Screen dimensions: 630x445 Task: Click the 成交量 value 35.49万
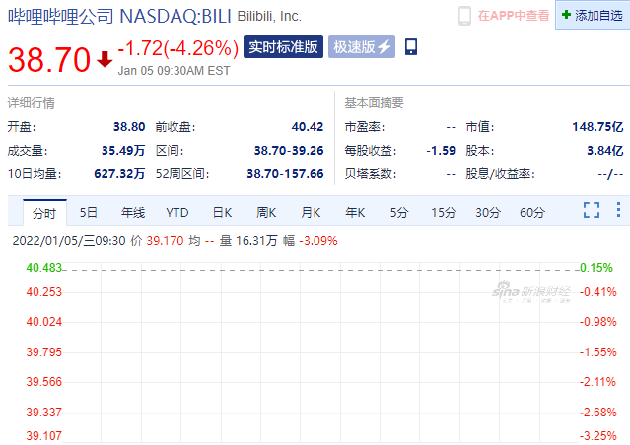[123, 151]
